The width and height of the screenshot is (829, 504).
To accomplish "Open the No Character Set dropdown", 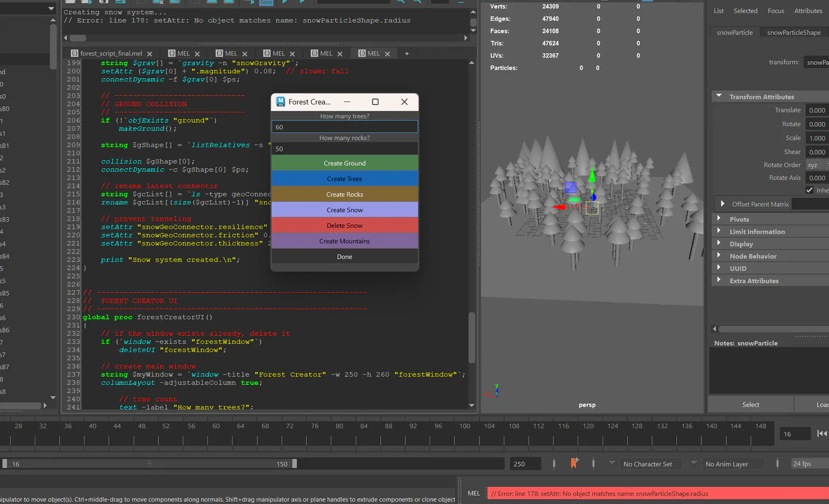I will point(648,464).
